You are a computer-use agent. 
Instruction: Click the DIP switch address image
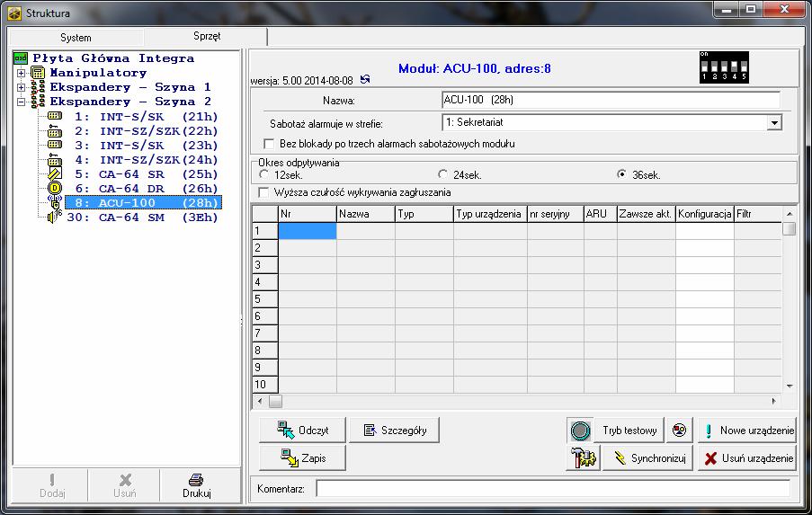pos(724,67)
